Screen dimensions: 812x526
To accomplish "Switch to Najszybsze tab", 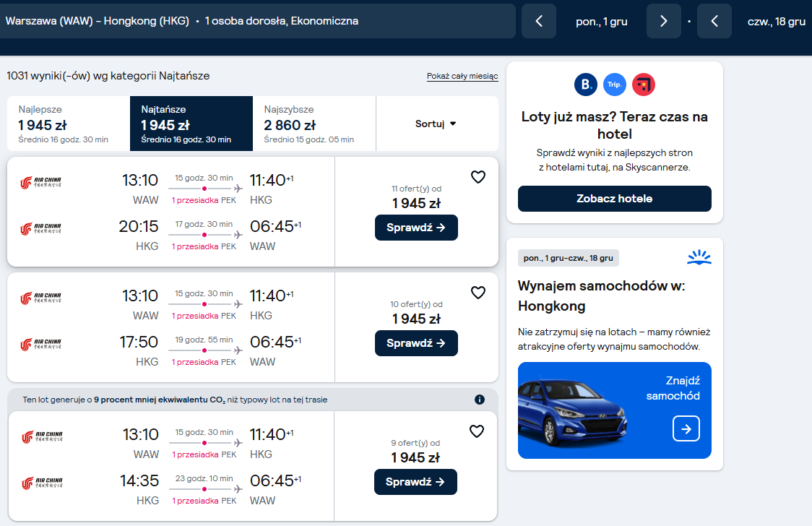I will click(314, 124).
